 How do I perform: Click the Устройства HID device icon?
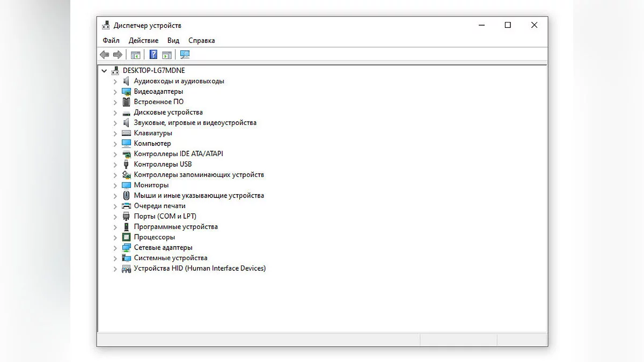(x=126, y=269)
